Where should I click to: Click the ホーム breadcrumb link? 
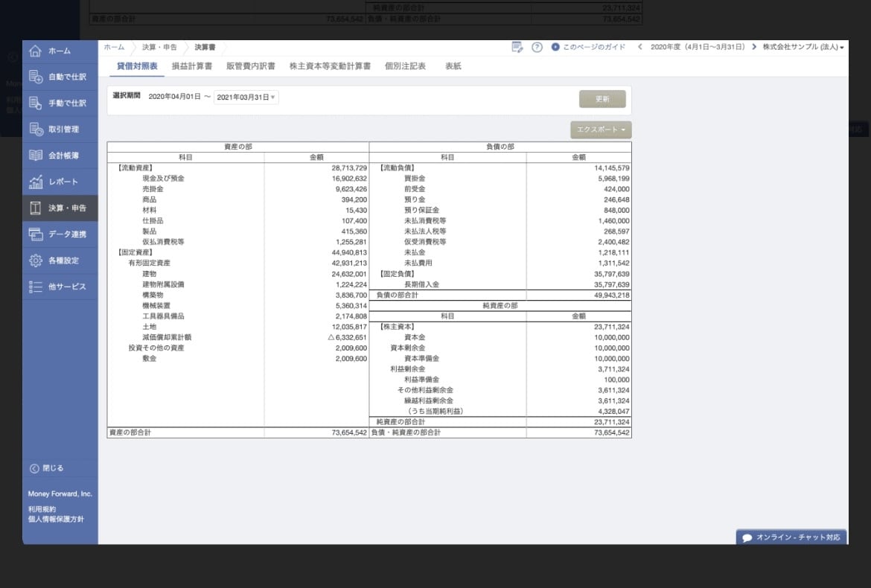click(x=115, y=47)
